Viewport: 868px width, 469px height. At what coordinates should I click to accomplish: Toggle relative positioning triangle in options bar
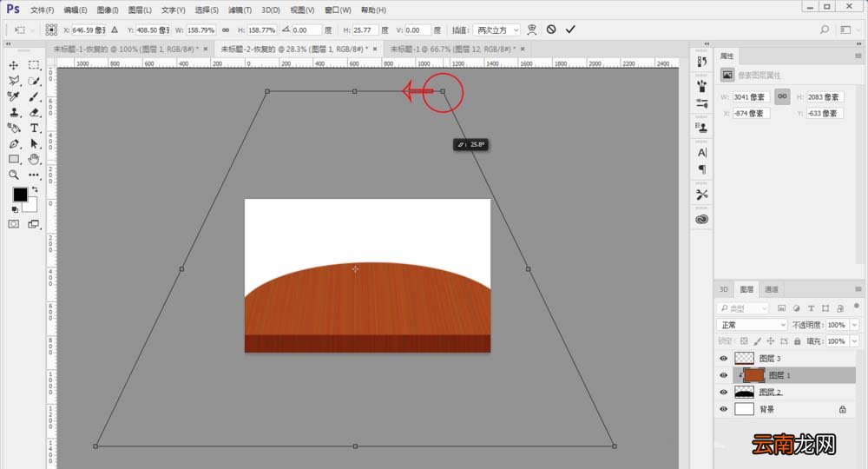pos(115,30)
